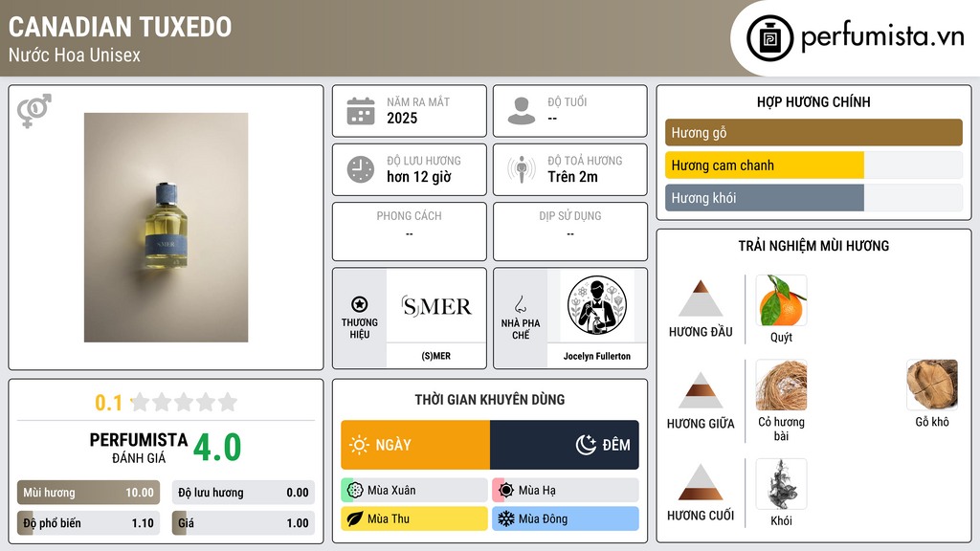Click the Perfumista đánh giá label
980x551 pixels.
[138, 448]
